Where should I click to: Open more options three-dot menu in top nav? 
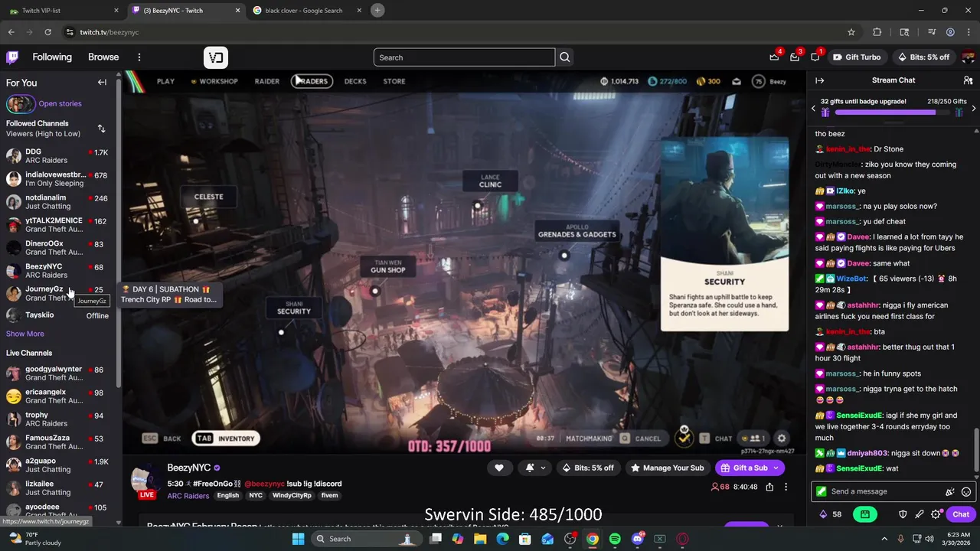[x=139, y=57]
